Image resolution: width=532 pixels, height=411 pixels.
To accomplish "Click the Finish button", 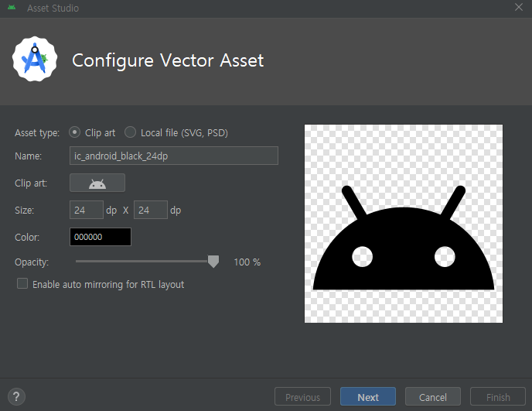I will [x=498, y=396].
